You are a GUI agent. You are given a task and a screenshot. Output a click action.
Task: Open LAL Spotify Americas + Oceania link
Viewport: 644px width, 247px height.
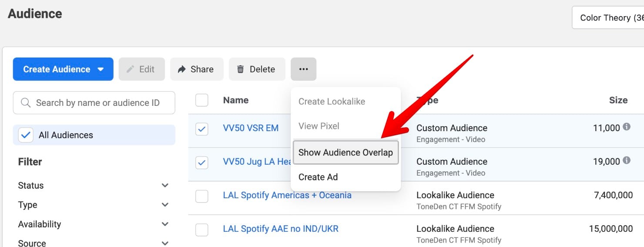point(287,195)
